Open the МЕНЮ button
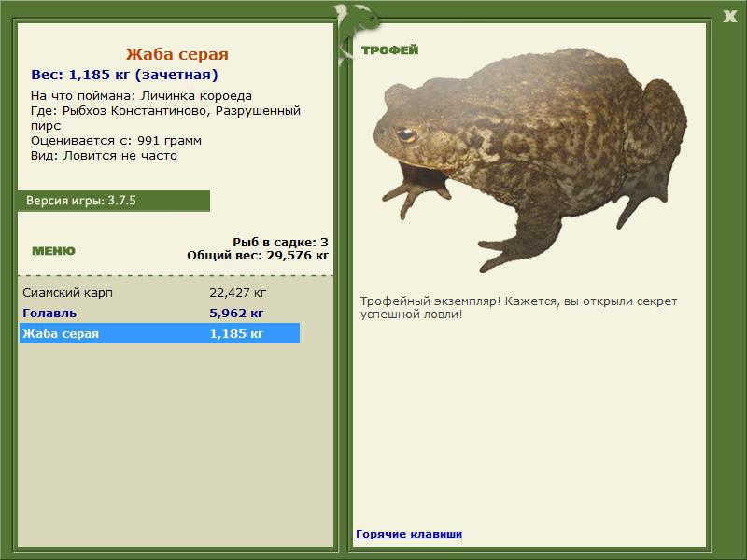The height and width of the screenshot is (560, 747). 53,251
